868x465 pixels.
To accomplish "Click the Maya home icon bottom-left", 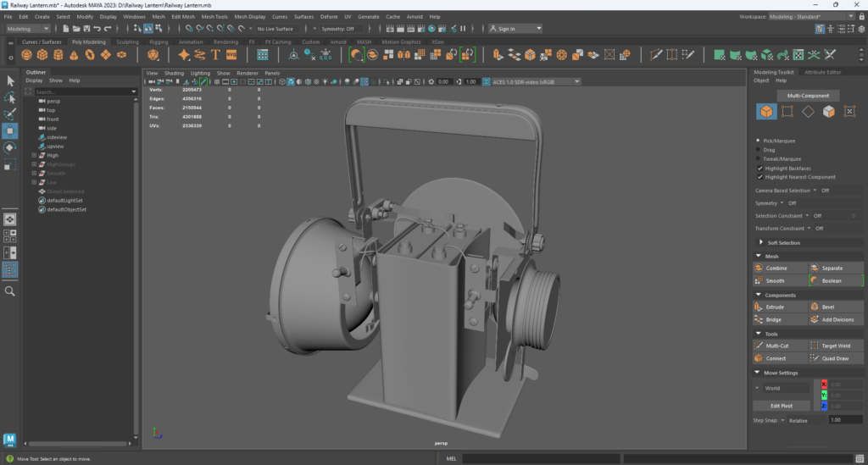I will point(9,440).
